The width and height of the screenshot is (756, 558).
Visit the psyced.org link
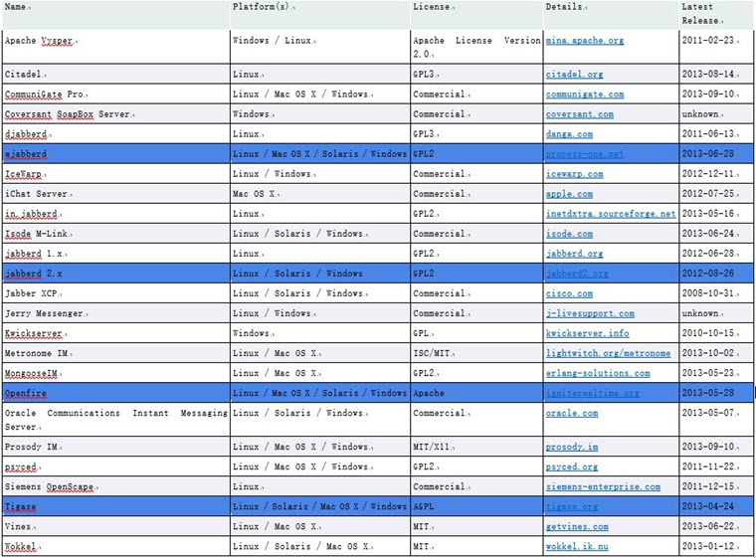point(572,466)
